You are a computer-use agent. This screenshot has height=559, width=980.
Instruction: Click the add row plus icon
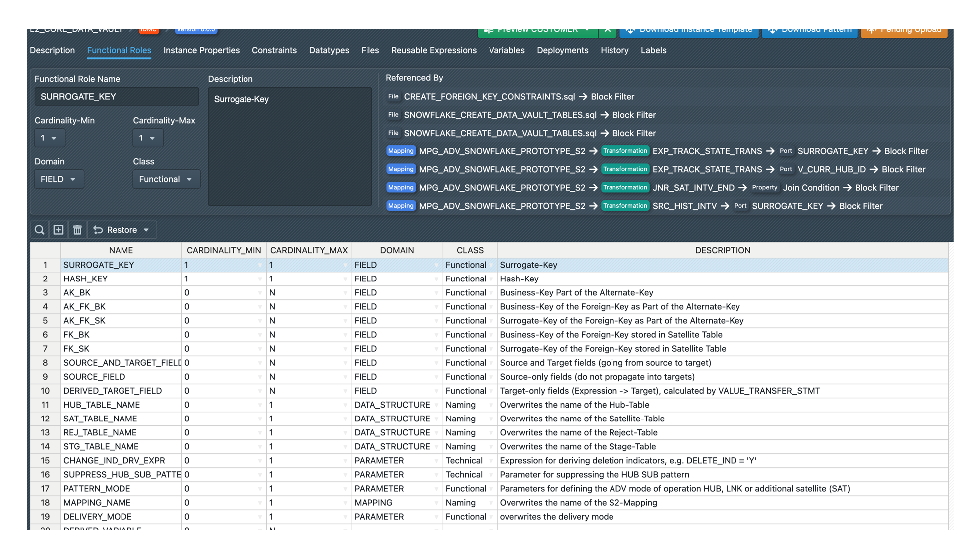58,230
